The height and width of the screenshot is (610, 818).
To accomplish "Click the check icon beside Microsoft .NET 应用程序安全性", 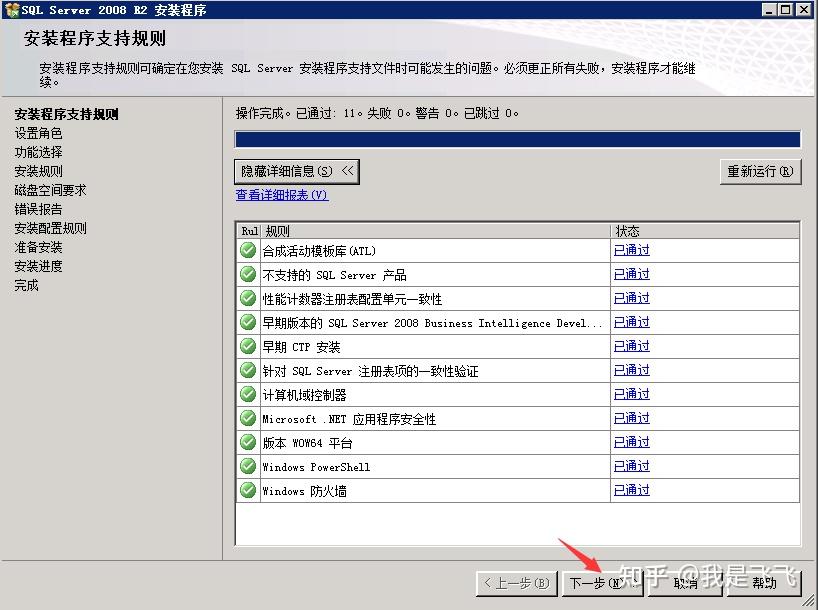I will pos(247,418).
